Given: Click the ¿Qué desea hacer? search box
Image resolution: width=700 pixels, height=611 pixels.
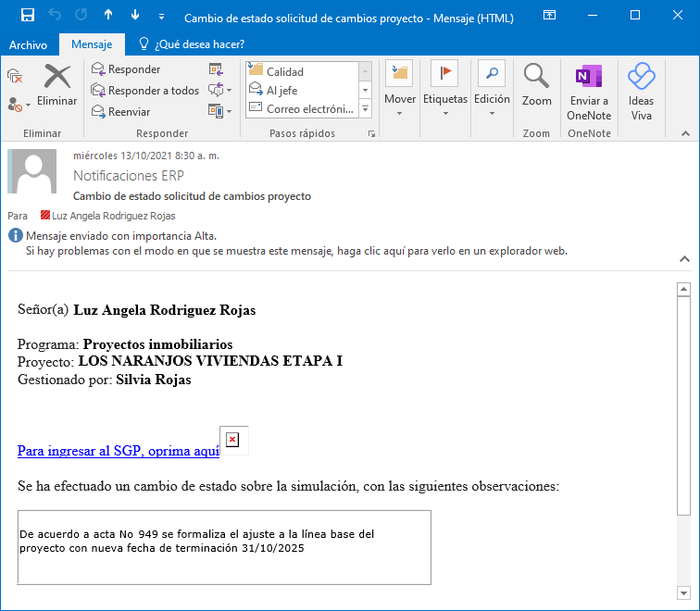Looking at the screenshot, I should [x=192, y=44].
